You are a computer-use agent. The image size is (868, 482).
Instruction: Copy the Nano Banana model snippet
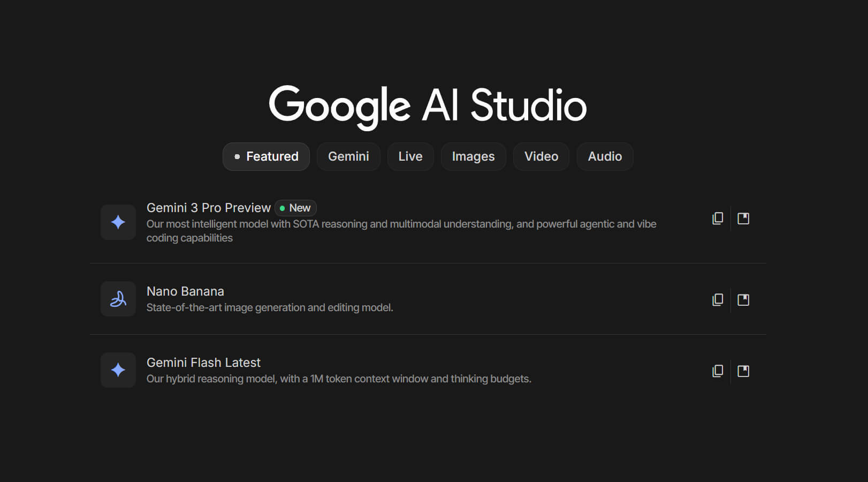(x=718, y=299)
